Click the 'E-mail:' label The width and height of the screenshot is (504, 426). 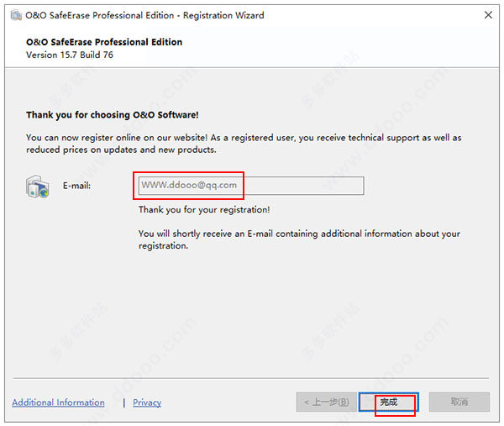click(76, 186)
